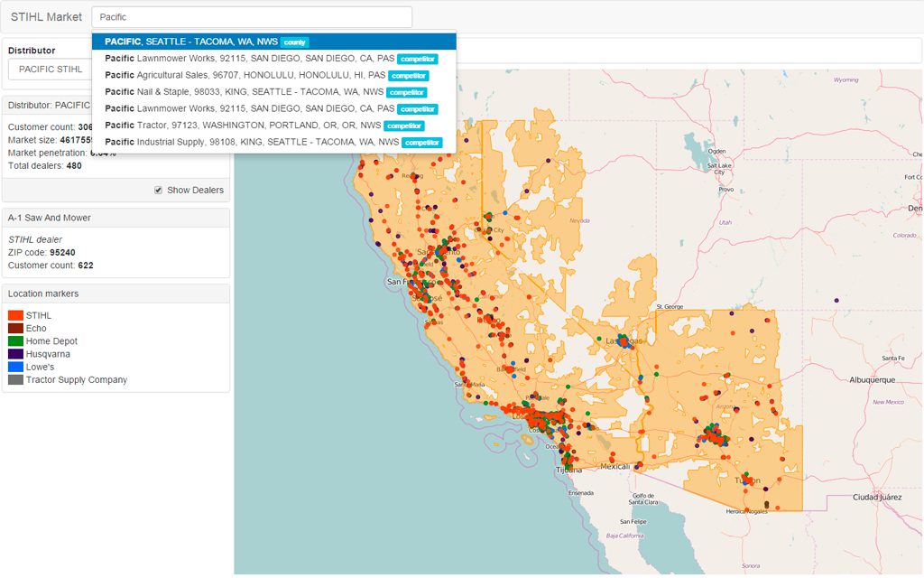Choose Pacific Agricultural Sales from suggestions
This screenshot has width=924, height=578.
click(245, 75)
